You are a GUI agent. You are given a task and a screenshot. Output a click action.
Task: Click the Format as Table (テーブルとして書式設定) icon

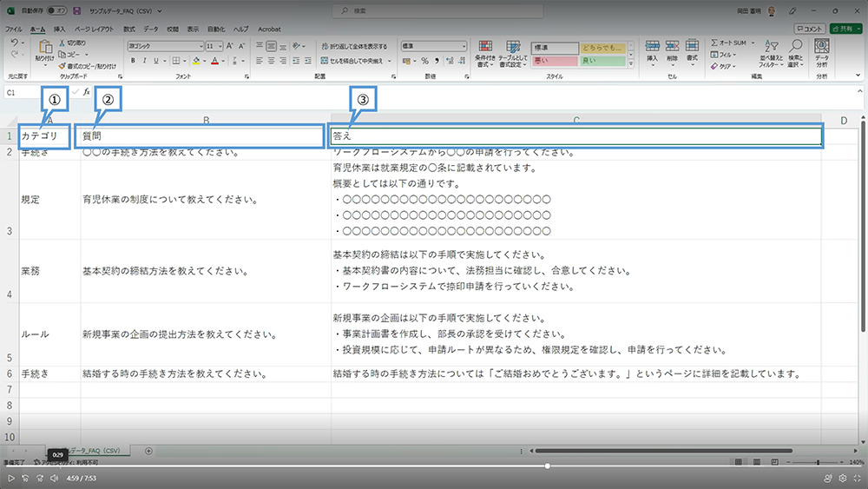(x=513, y=47)
